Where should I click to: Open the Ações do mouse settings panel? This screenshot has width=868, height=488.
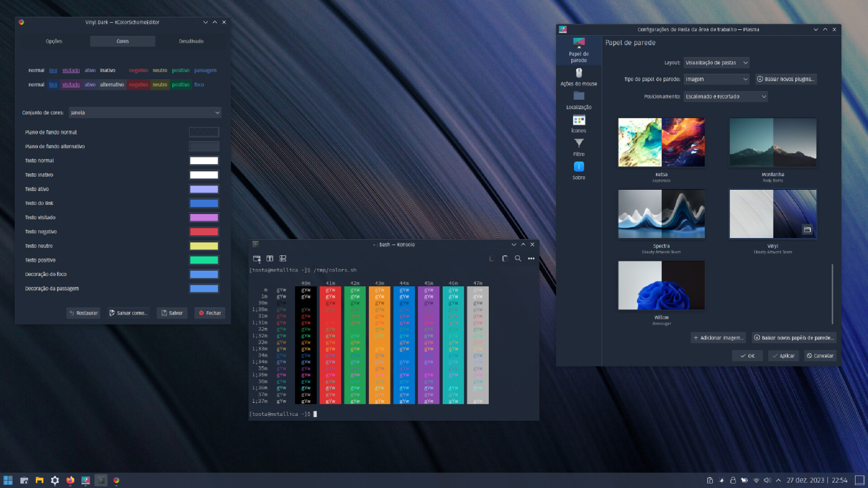[x=578, y=76]
